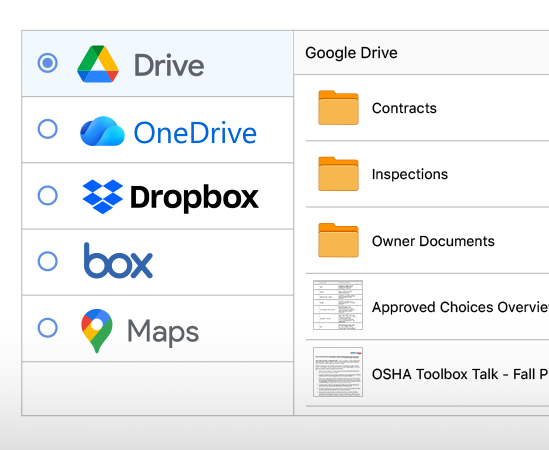The height and width of the screenshot is (450, 549).
Task: Open the Owner Documents folder icon
Action: 338,240
